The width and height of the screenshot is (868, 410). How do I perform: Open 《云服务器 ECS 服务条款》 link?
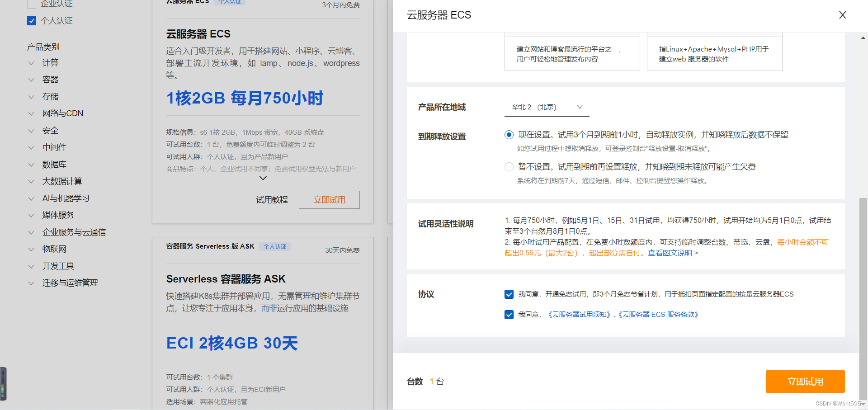(658, 315)
